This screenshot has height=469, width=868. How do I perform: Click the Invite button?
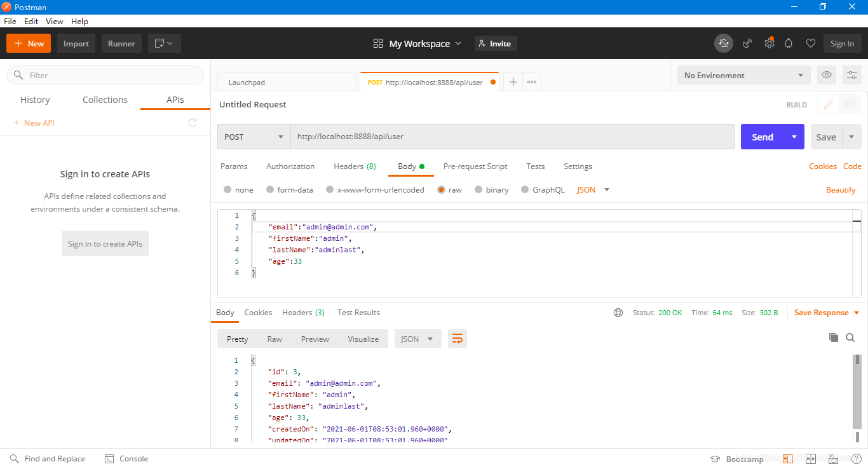coord(496,43)
